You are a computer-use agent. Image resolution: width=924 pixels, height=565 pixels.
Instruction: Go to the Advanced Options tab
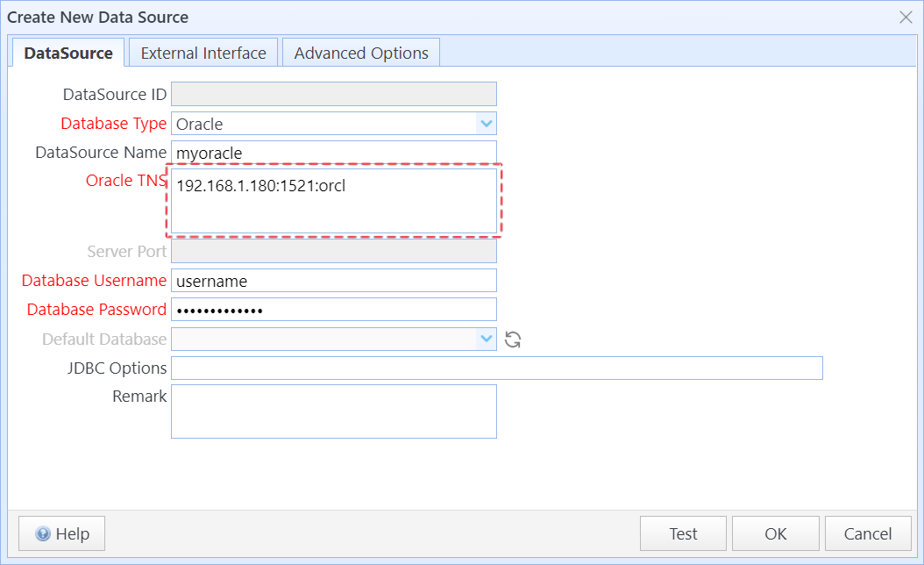click(361, 53)
